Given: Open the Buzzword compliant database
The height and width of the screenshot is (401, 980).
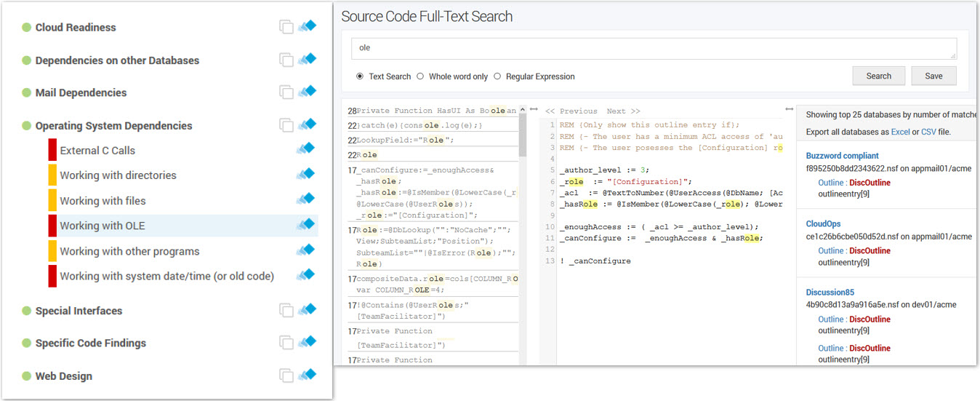Looking at the screenshot, I should (842, 156).
